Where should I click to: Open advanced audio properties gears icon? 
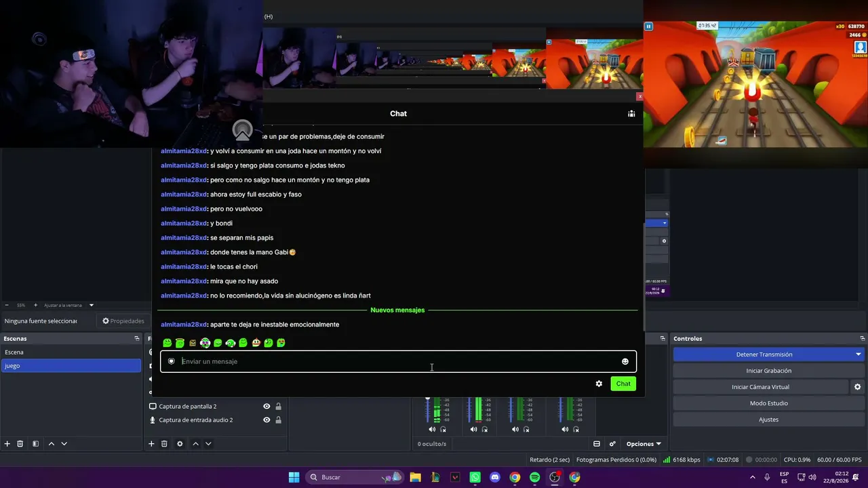point(612,444)
